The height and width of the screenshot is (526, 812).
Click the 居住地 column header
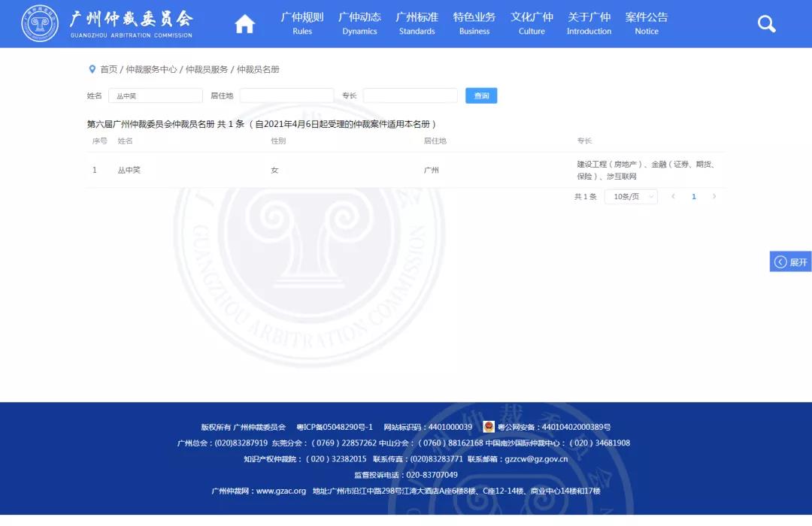(x=435, y=141)
